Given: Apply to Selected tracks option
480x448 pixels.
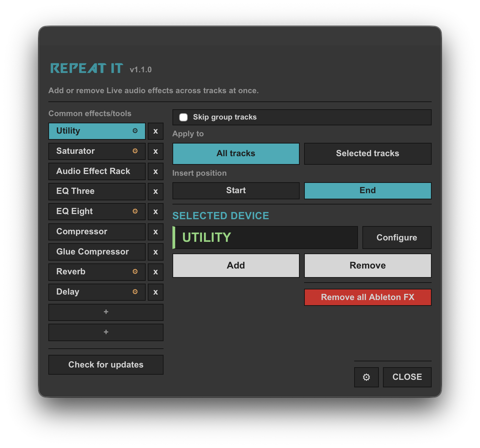Looking at the screenshot, I should coord(368,153).
